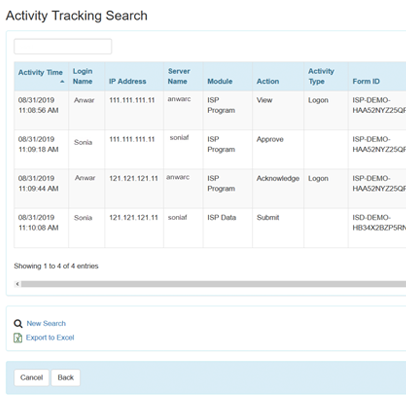Click the New Search magnifier icon
The width and height of the screenshot is (406, 395).
pos(18,324)
